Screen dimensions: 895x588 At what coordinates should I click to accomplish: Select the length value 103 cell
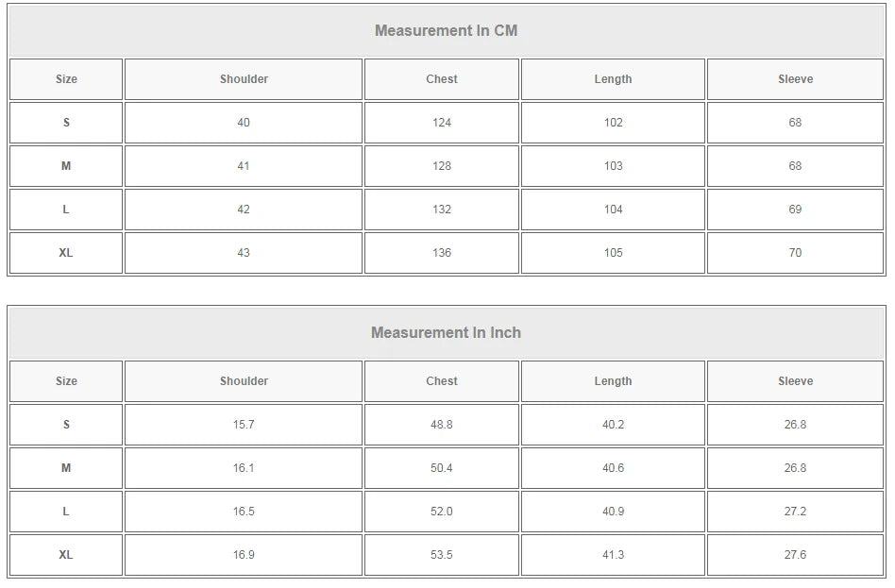(x=613, y=166)
